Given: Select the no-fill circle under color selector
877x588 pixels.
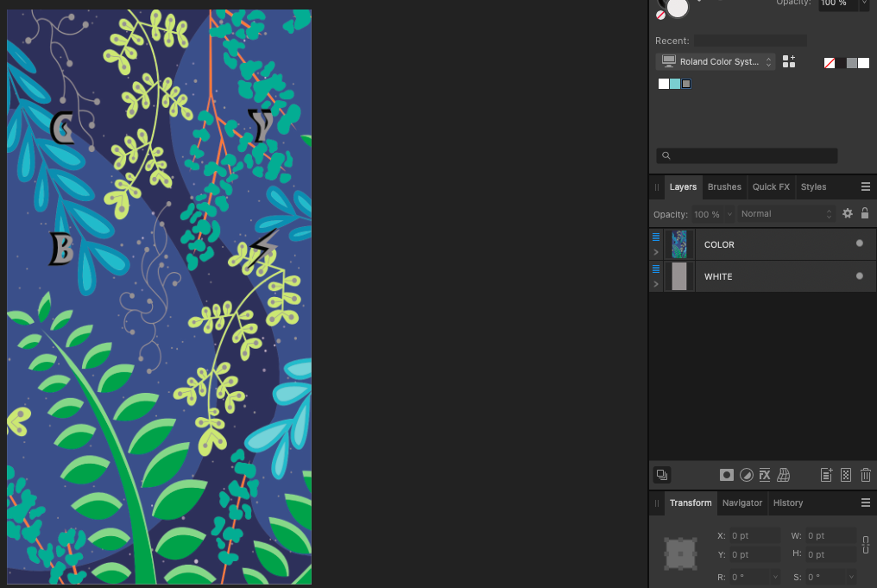Looking at the screenshot, I should pyautogui.click(x=660, y=16).
